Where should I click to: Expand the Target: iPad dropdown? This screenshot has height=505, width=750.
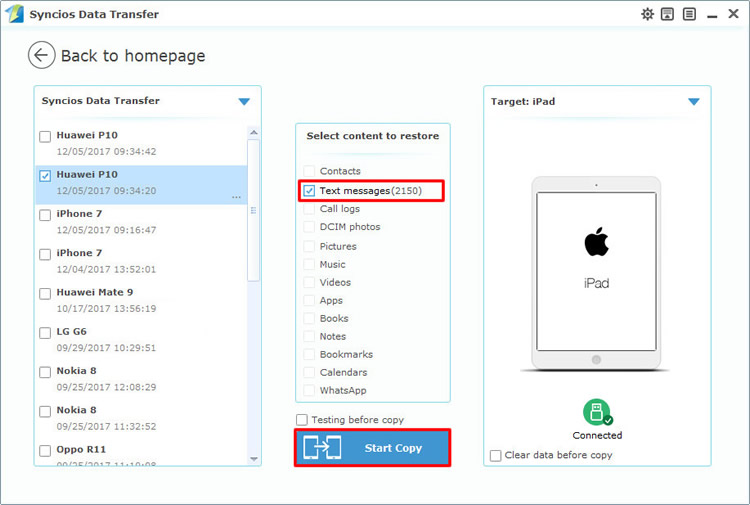coord(694,101)
